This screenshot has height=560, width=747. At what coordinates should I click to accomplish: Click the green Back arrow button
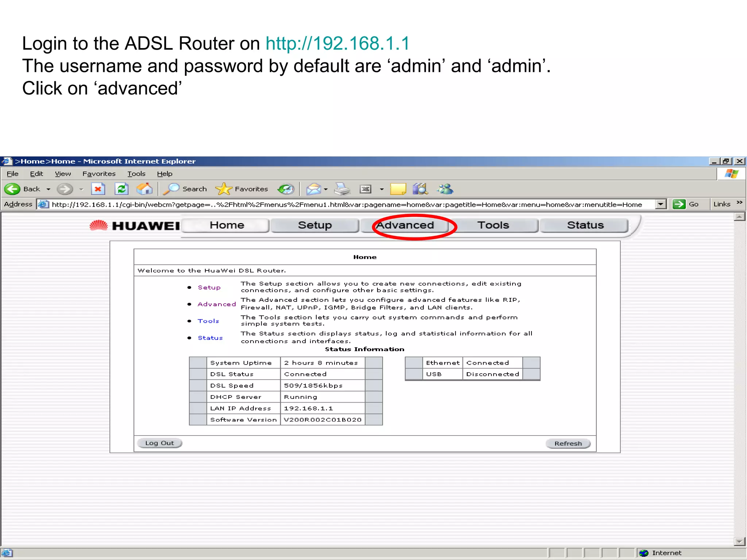click(12, 189)
